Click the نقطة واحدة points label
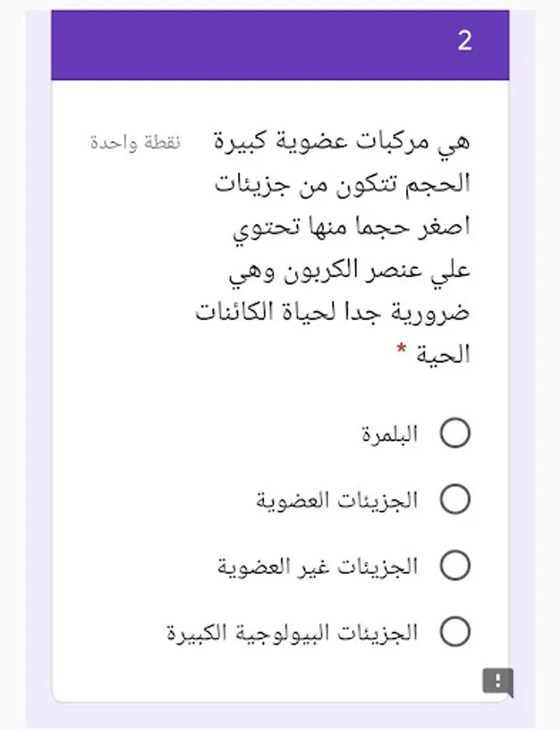Image resolution: width=560 pixels, height=730 pixels. pos(135,143)
